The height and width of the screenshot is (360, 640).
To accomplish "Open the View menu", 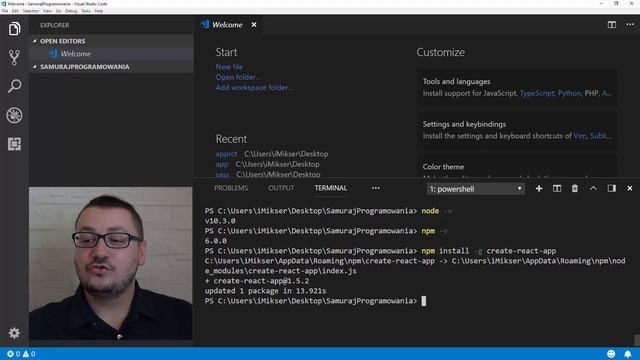I will [x=47, y=11].
